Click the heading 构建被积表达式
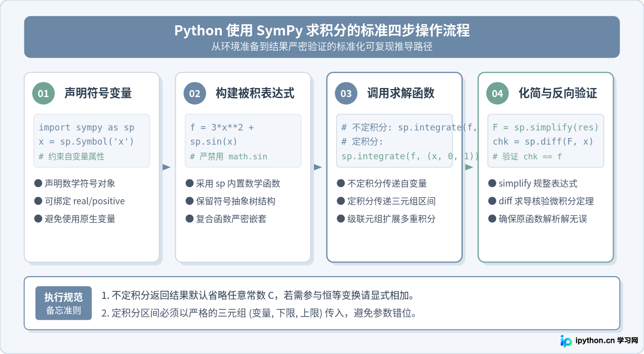Screen dimensions: 644x354 [255, 93]
